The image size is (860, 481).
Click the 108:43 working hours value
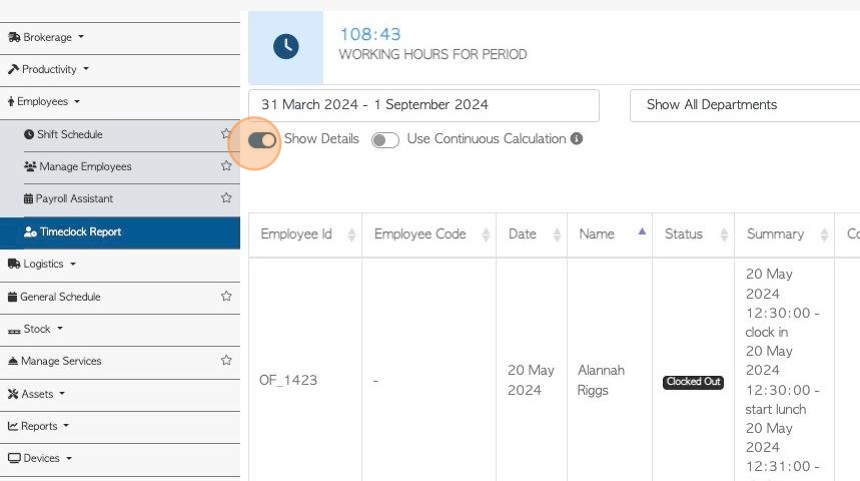click(x=370, y=34)
